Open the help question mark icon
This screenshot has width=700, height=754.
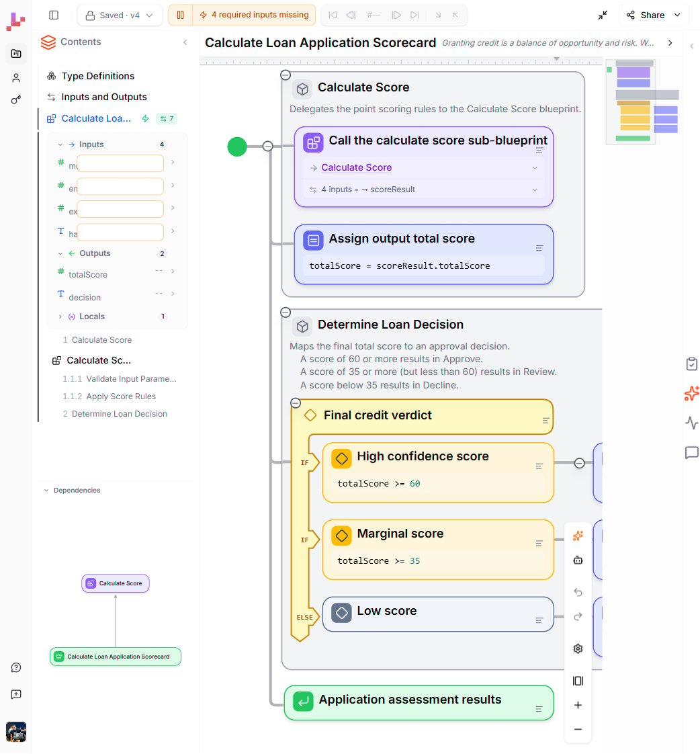click(x=16, y=667)
